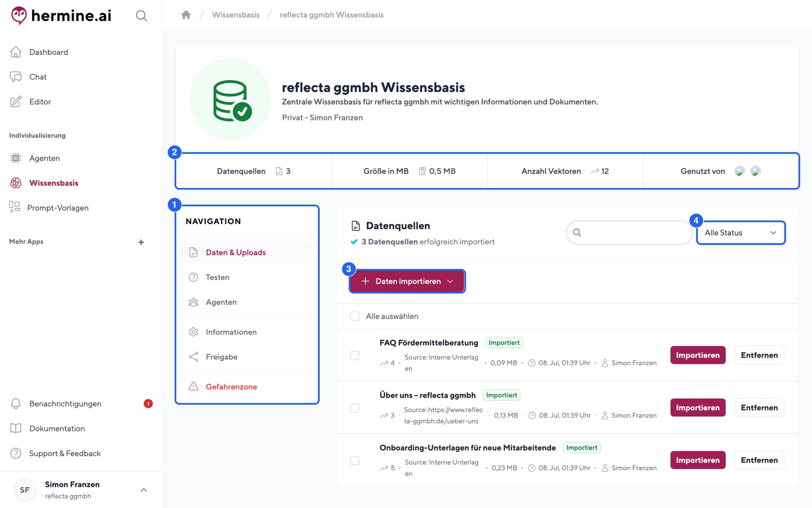Click the Dashboard house icon
Screen dimensions: 812x508
tap(16, 52)
